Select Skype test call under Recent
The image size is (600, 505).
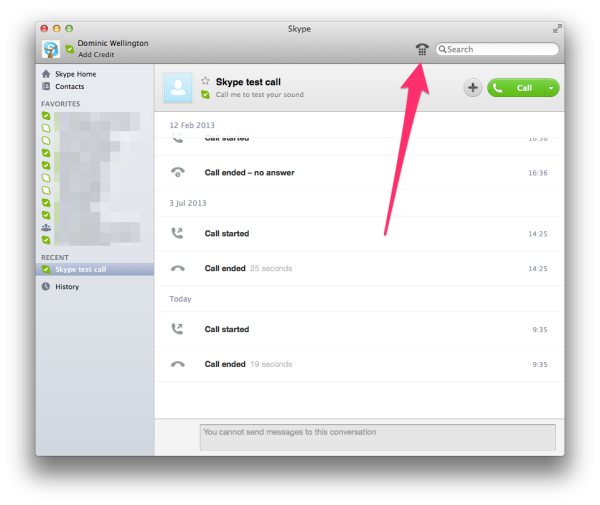[80, 269]
